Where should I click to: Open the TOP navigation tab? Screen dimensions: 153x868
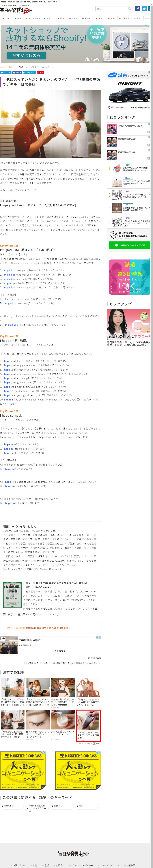coord(6,18)
